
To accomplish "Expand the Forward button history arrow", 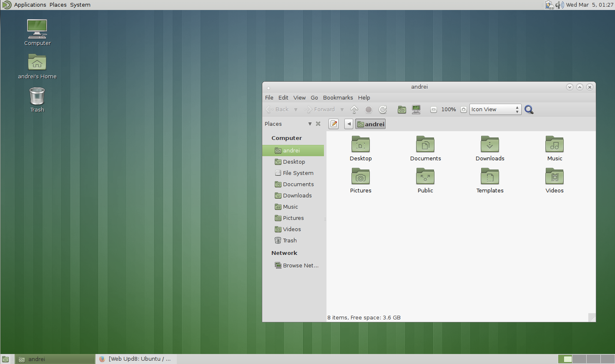I will tap(342, 109).
